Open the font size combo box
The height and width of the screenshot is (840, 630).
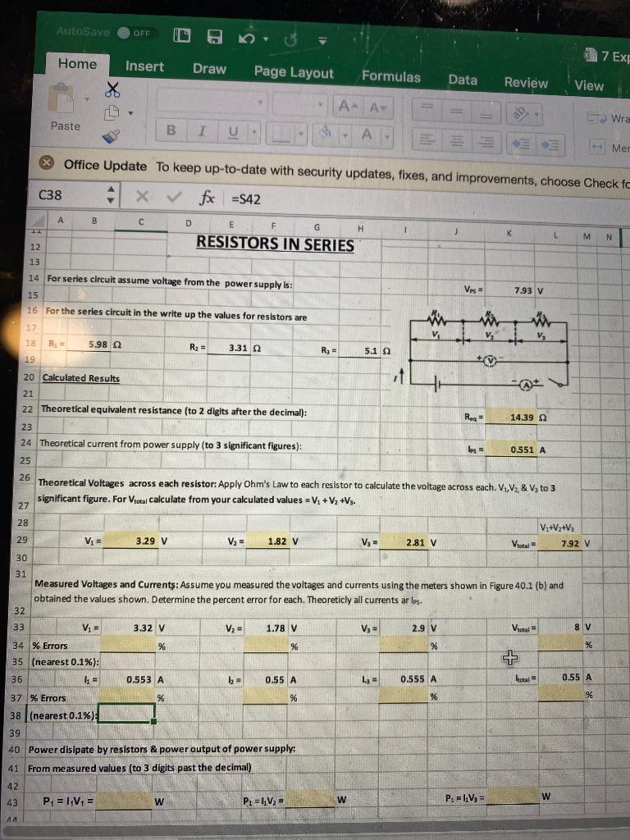click(299, 104)
